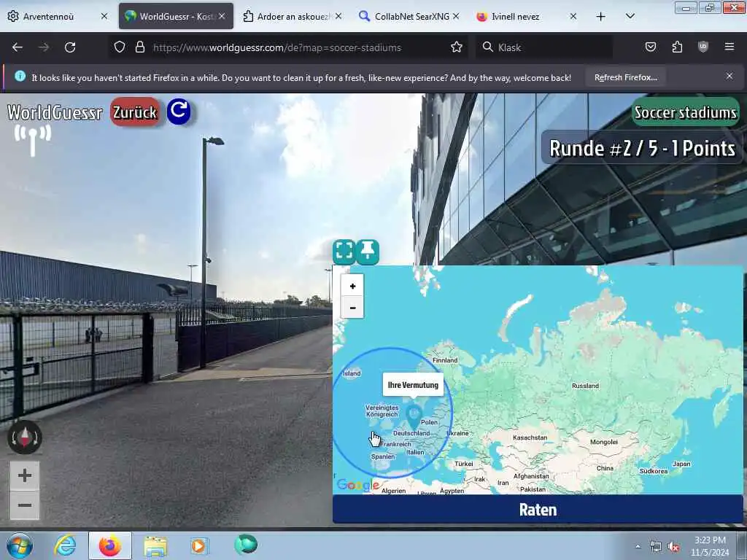Click the guess marker pin on the map
The height and width of the screenshot is (560, 747).
pyautogui.click(x=414, y=417)
